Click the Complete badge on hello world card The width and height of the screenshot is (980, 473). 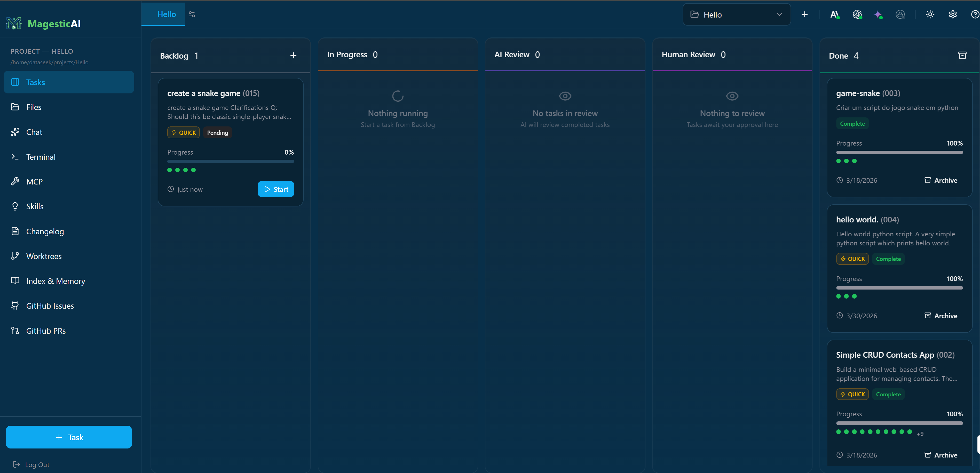(888, 259)
